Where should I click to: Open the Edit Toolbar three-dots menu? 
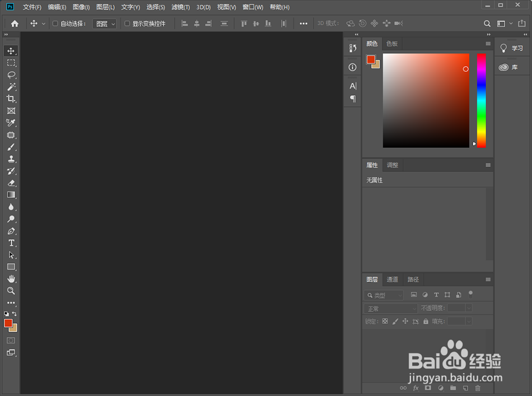coord(11,302)
